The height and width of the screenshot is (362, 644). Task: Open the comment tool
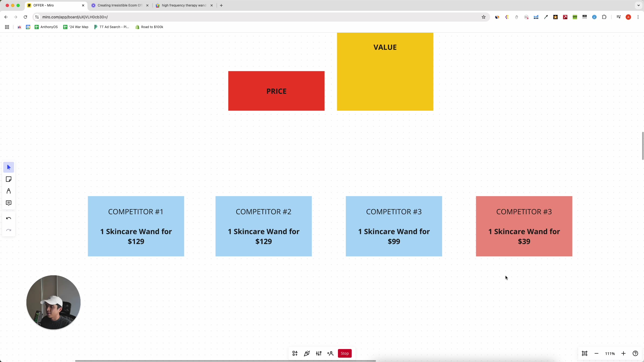(x=9, y=203)
